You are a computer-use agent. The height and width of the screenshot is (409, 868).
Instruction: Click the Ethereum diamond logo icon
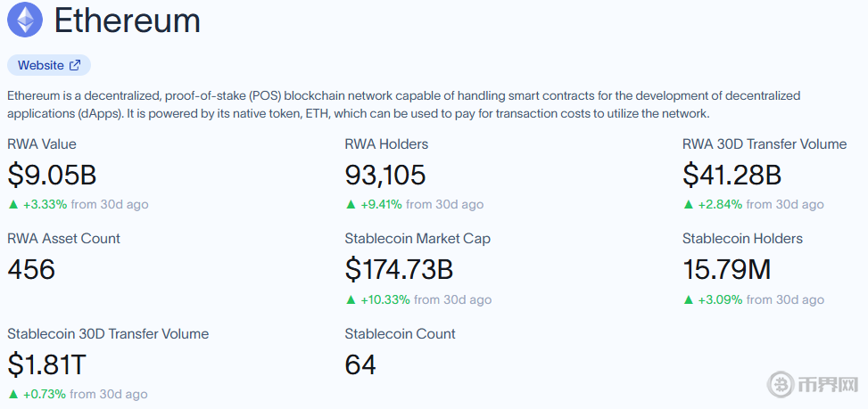point(25,20)
